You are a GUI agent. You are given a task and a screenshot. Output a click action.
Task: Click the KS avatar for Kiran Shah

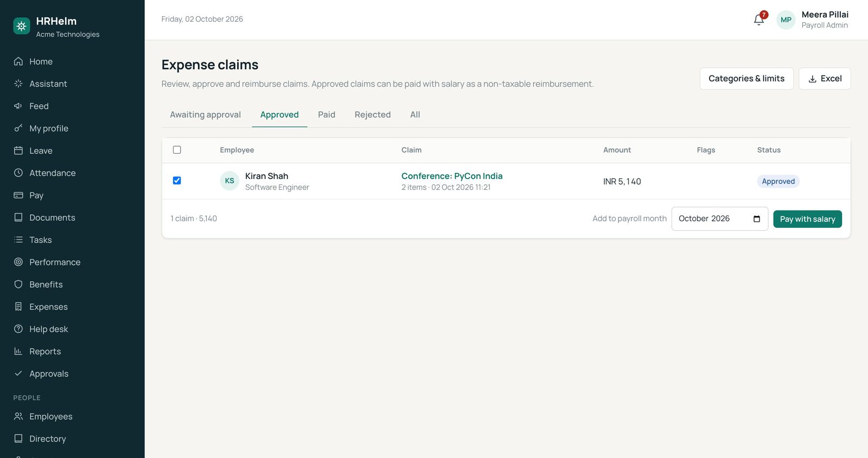[x=229, y=181]
